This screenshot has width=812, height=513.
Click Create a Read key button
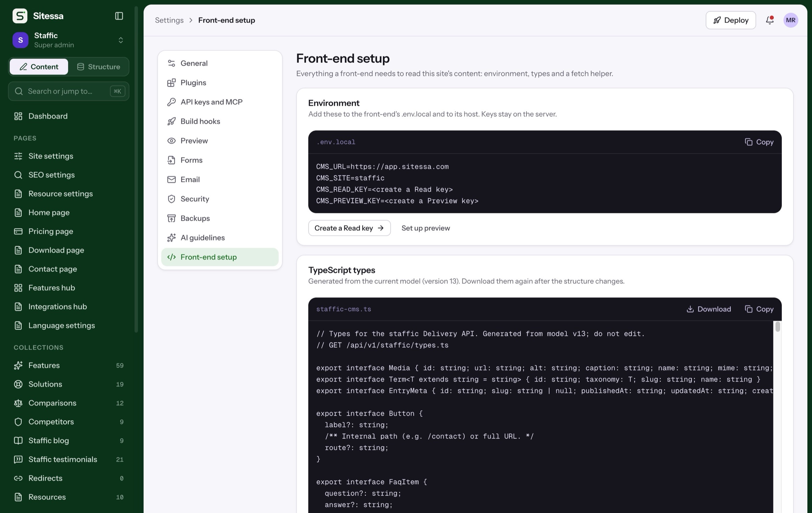349,228
